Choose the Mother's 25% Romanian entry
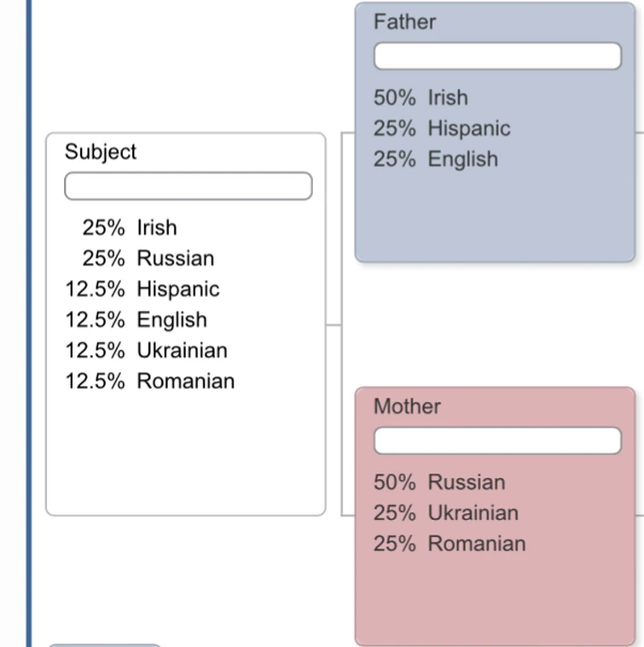This screenshot has width=644, height=647. click(449, 544)
